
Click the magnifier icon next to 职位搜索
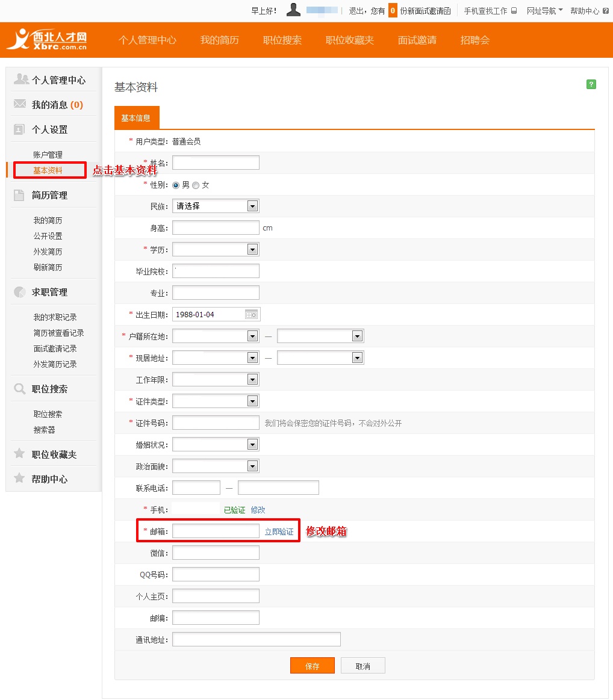pyautogui.click(x=20, y=388)
